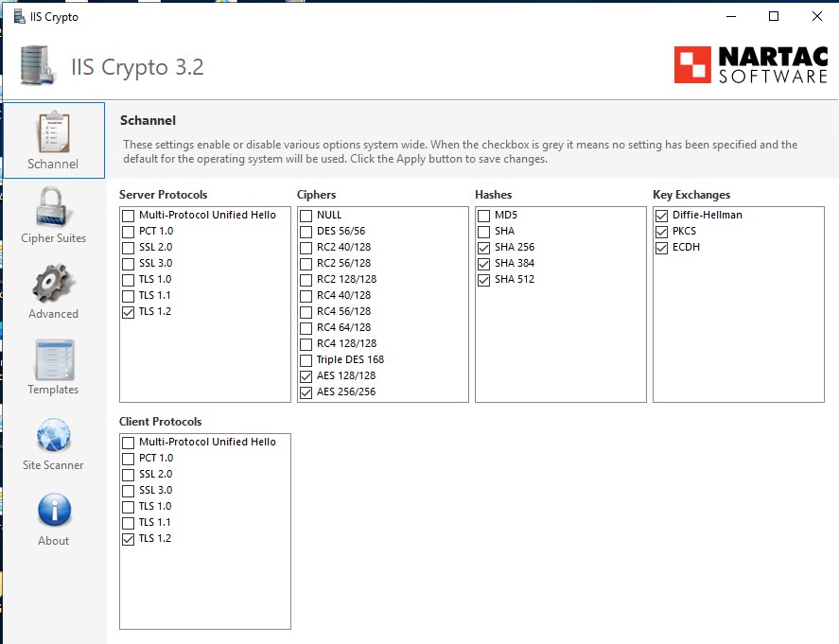Click the Hashes heading
Image resolution: width=839 pixels, height=644 pixels.
click(494, 195)
